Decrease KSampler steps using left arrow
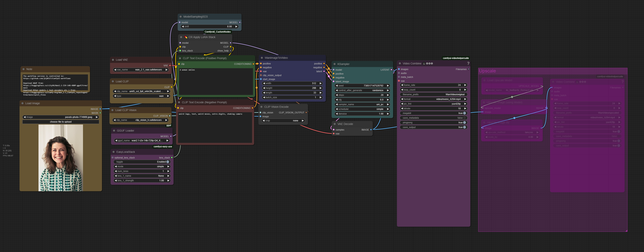 pos(337,95)
